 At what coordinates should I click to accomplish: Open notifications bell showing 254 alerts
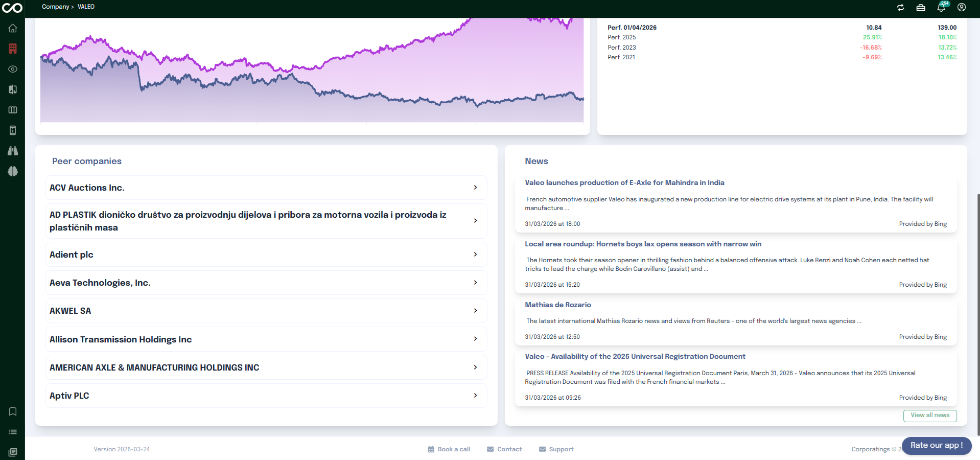coord(941,8)
